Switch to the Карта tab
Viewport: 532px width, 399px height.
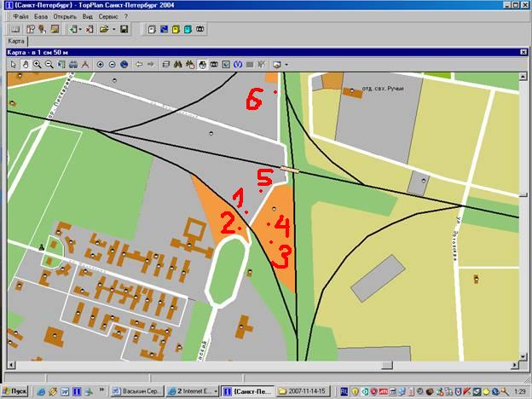pyautogui.click(x=15, y=41)
